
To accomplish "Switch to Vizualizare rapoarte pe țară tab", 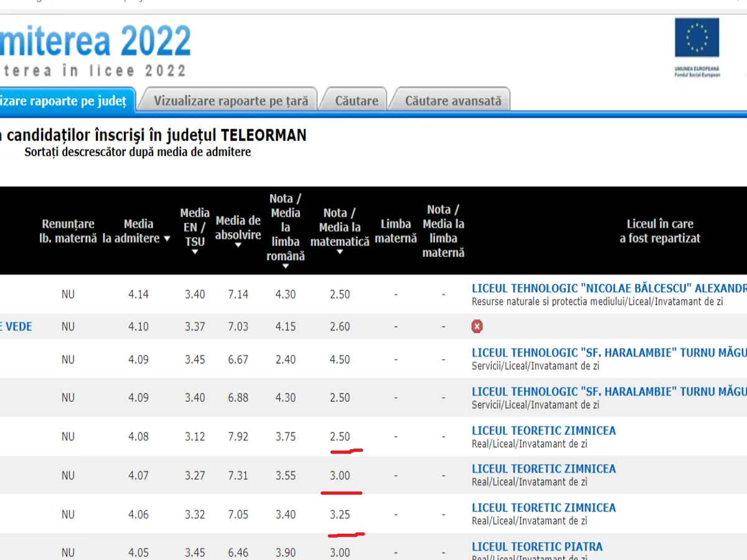I will point(231,101).
